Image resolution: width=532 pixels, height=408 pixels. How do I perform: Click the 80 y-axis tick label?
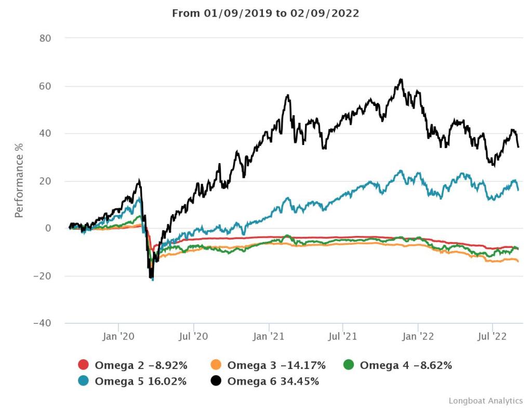click(45, 38)
